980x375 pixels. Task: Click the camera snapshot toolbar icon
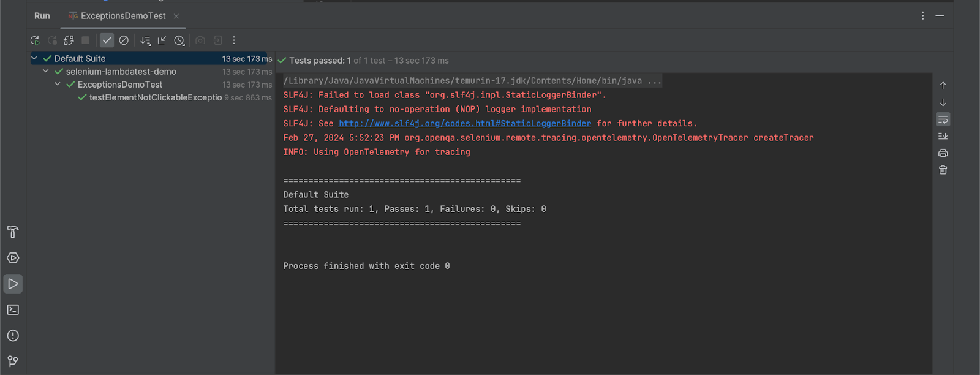tap(200, 40)
